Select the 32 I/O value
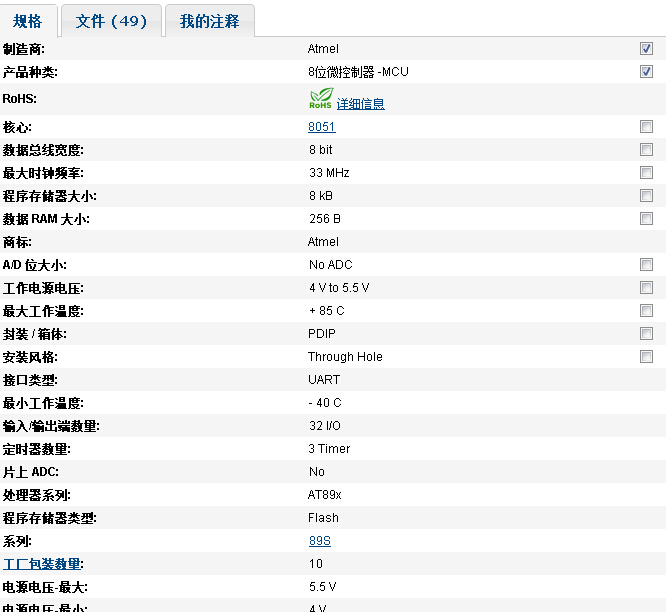Image resolution: width=666 pixels, height=612 pixels. 325,426
